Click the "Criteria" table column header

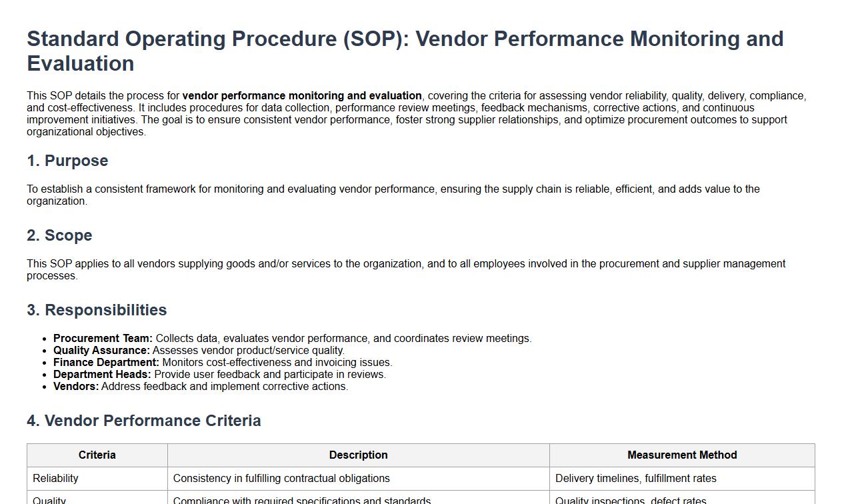[x=97, y=455]
